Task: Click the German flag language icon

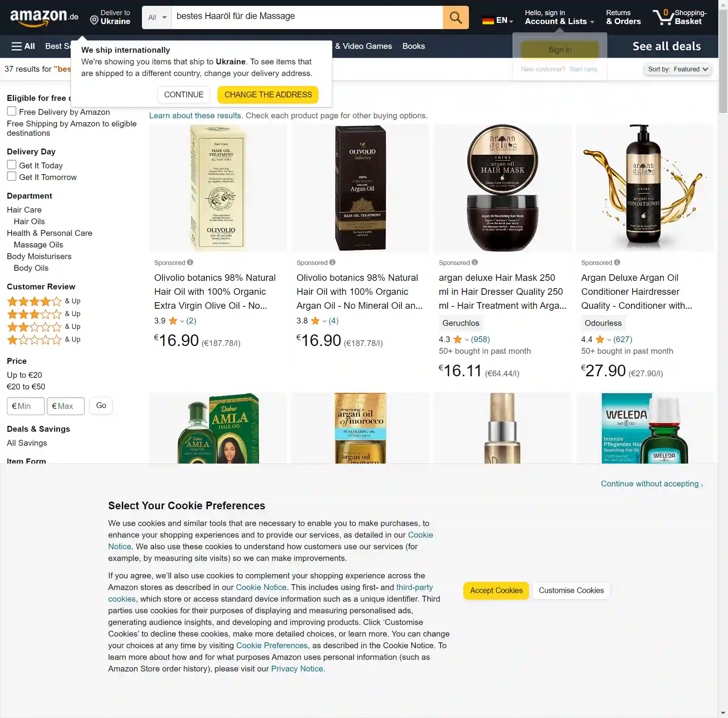Action: (488, 20)
